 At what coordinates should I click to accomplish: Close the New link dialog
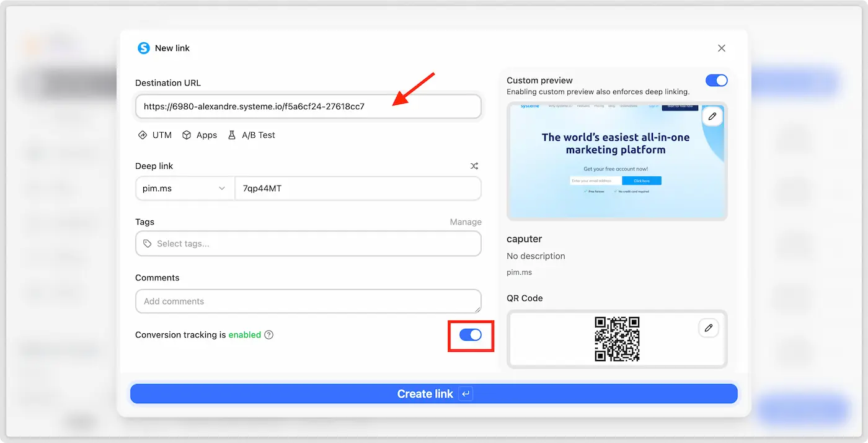coord(722,48)
